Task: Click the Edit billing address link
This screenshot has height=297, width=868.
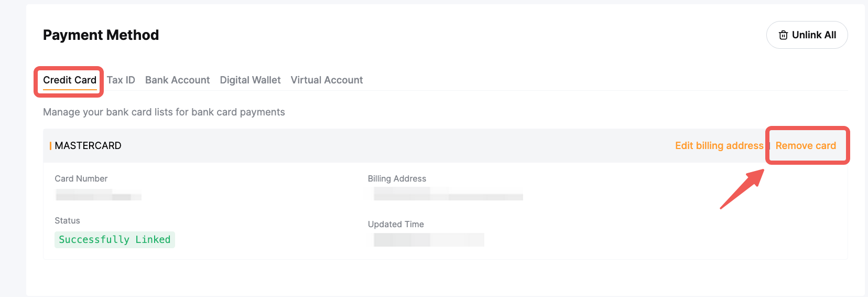Action: [x=719, y=146]
